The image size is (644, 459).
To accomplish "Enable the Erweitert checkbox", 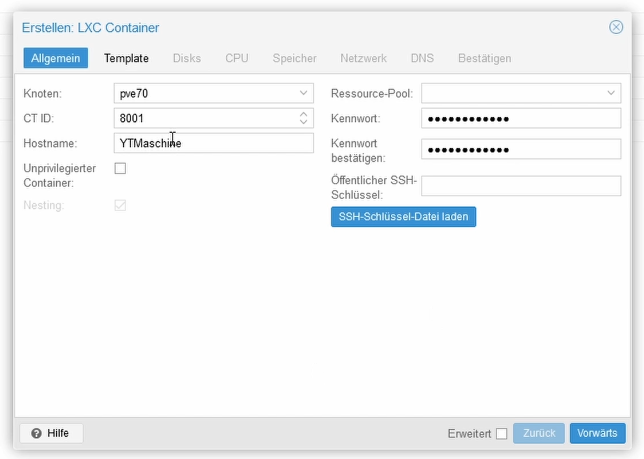I will coord(501,434).
